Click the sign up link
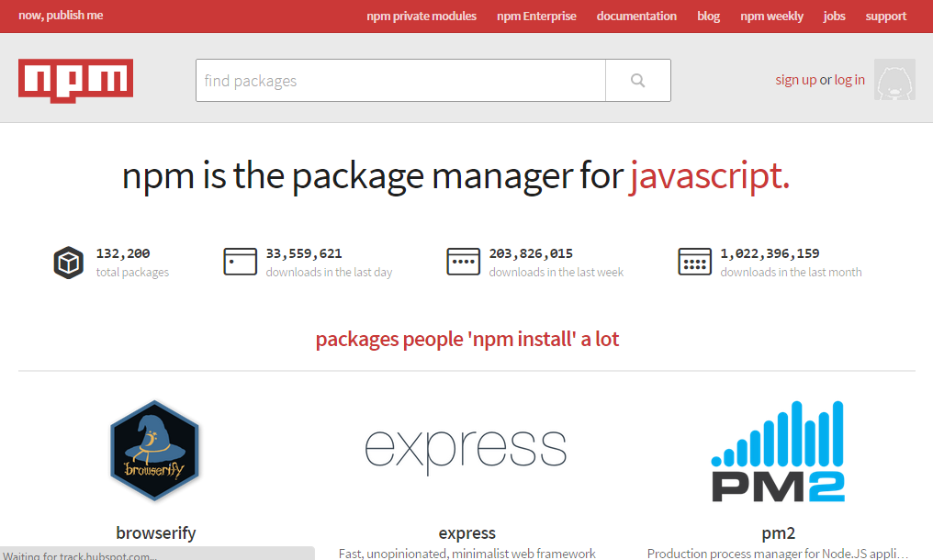This screenshot has width=933, height=560. coord(796,80)
